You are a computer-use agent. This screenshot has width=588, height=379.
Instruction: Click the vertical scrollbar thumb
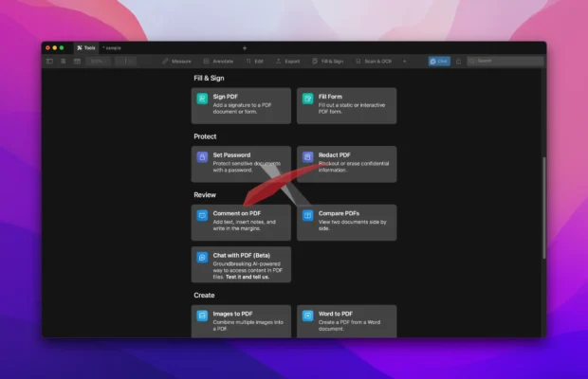(543, 208)
